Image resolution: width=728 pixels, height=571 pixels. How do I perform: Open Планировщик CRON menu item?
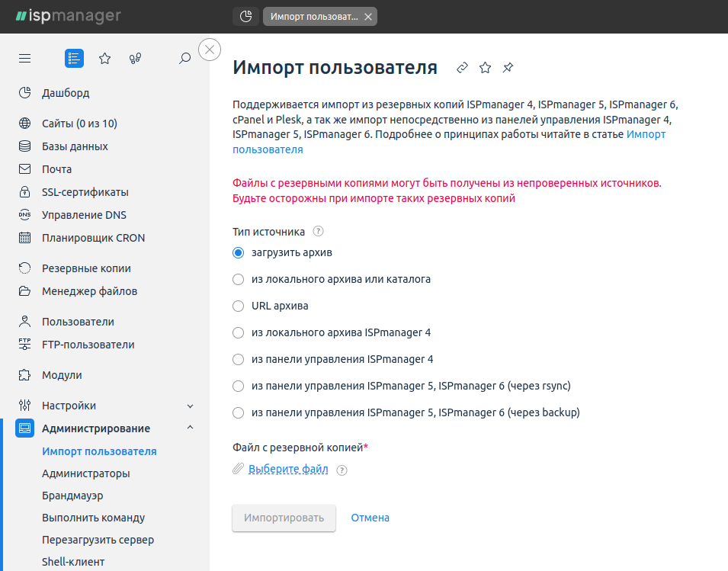(93, 238)
